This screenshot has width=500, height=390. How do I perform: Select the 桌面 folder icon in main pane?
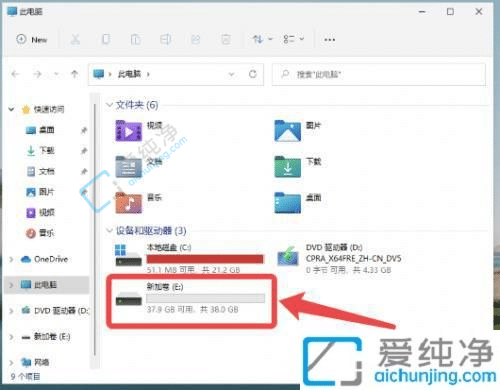287,203
